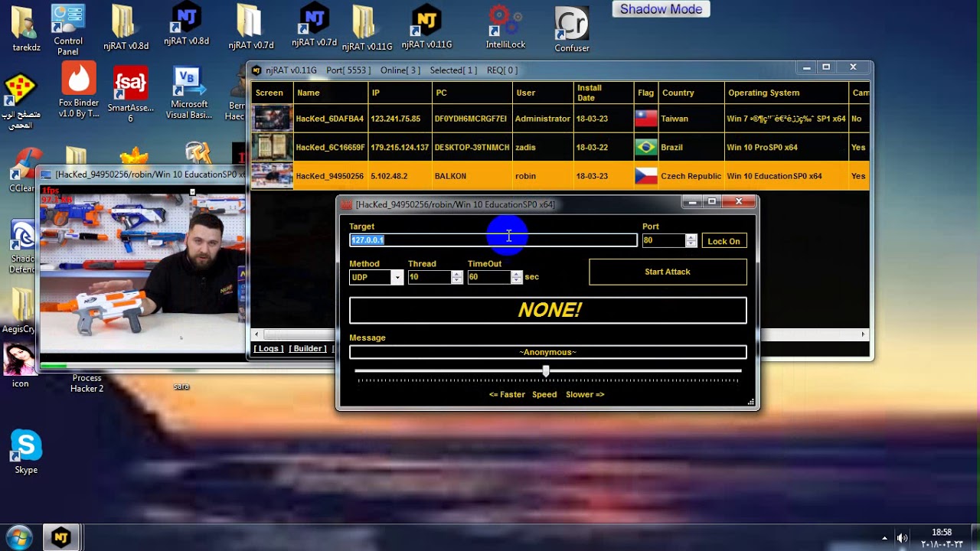Decrease the Thread count down arrow
Screen dimensions: 980x551
point(457,280)
